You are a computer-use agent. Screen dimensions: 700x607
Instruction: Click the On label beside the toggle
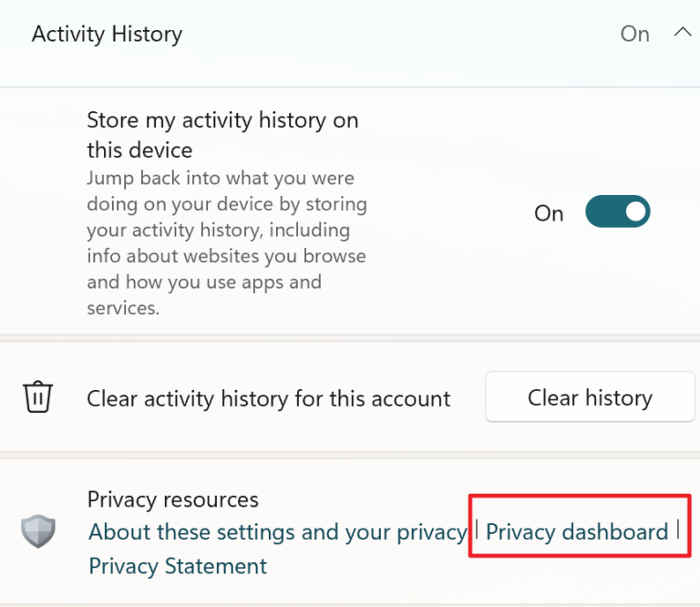click(x=549, y=213)
